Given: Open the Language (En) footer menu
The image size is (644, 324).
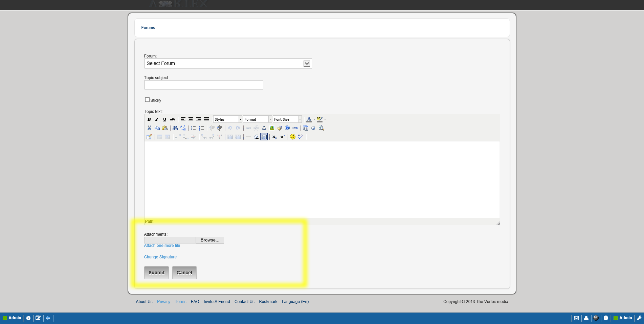Looking at the screenshot, I should (295, 302).
